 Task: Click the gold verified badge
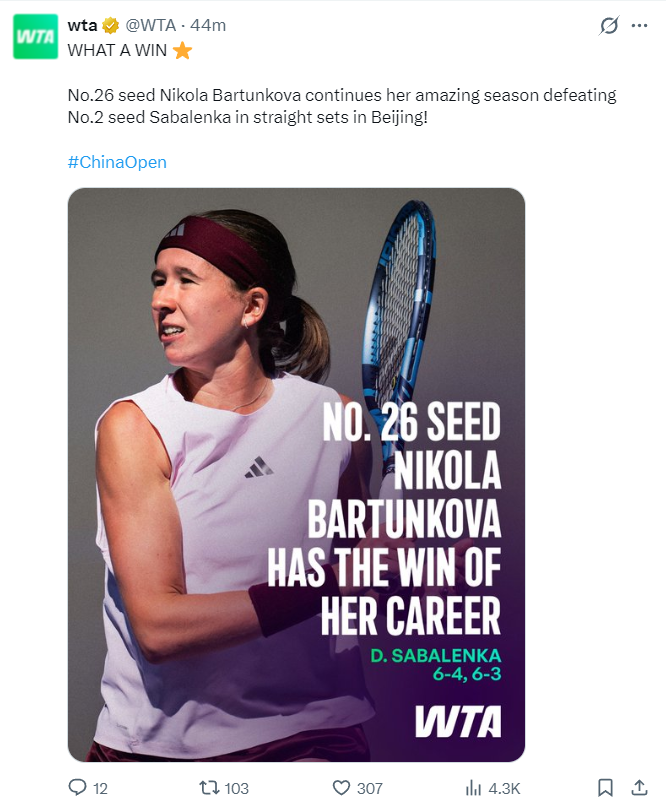pyautogui.click(x=110, y=25)
